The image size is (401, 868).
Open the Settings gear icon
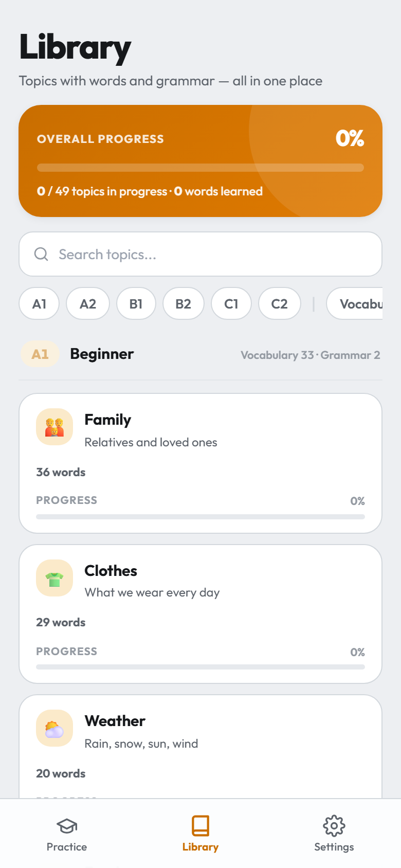pyautogui.click(x=334, y=826)
